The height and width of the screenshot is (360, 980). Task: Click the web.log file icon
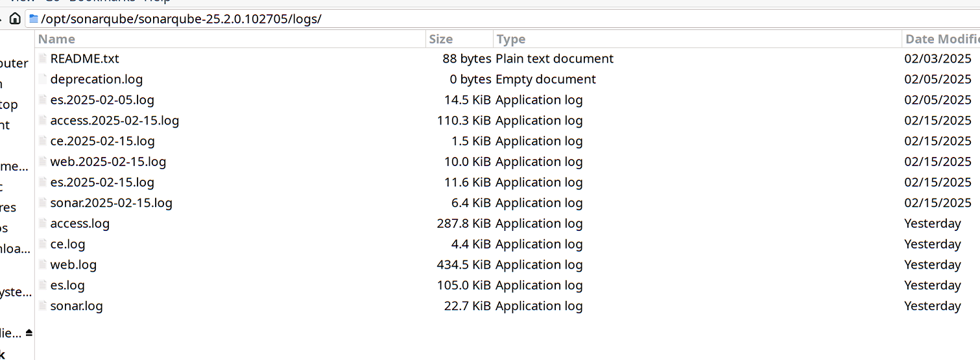(x=43, y=265)
